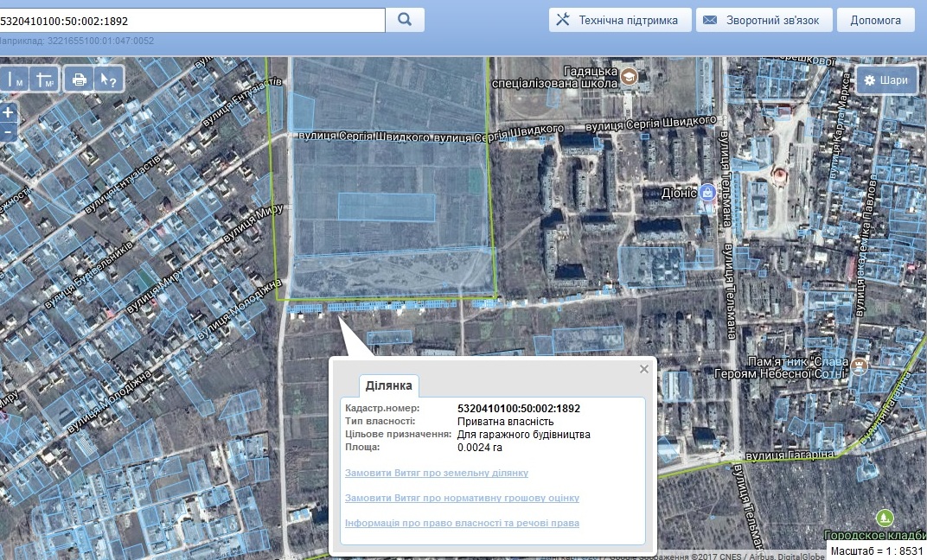Open Технічна підтримка
The width and height of the screenshot is (927, 560).
(620, 20)
